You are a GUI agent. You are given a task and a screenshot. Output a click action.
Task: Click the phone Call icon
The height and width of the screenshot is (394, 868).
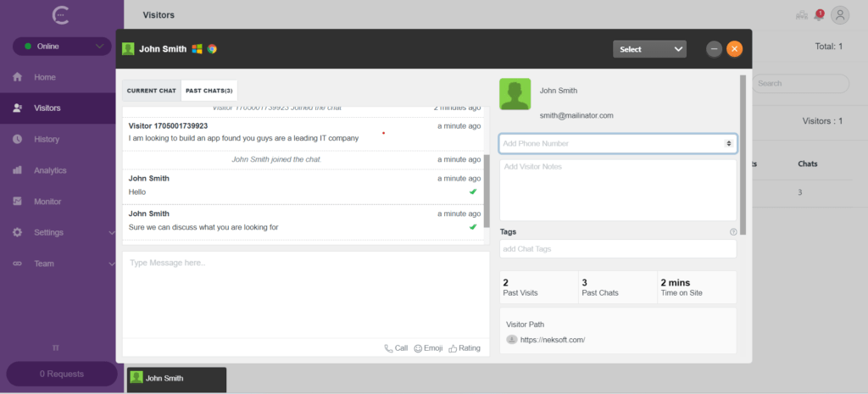[388, 348]
